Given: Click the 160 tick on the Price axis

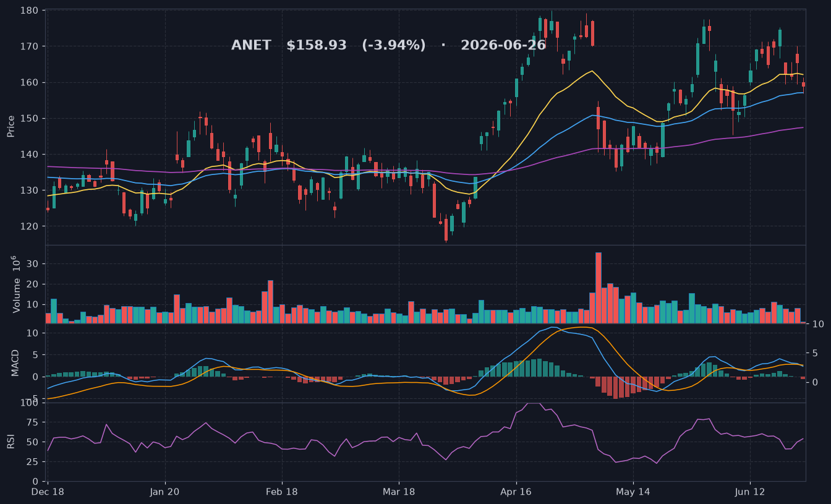Looking at the screenshot, I should [x=30, y=82].
